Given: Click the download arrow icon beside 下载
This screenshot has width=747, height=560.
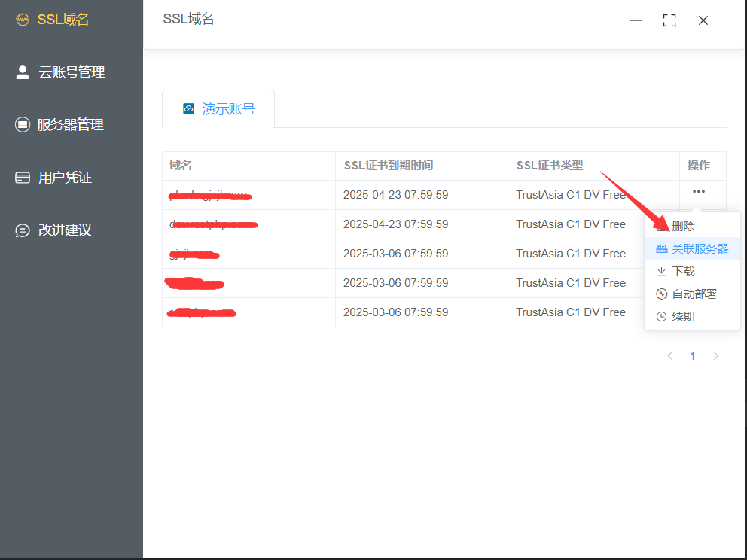Looking at the screenshot, I should pos(661,272).
